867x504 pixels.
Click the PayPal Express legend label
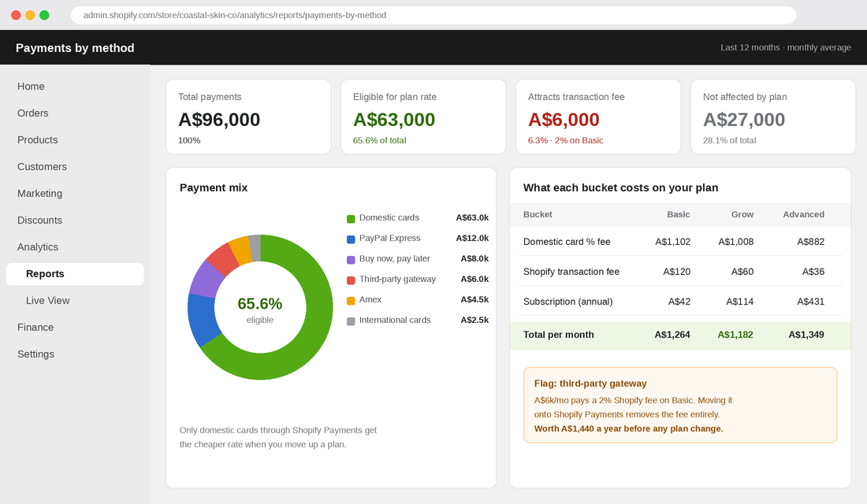pos(389,238)
